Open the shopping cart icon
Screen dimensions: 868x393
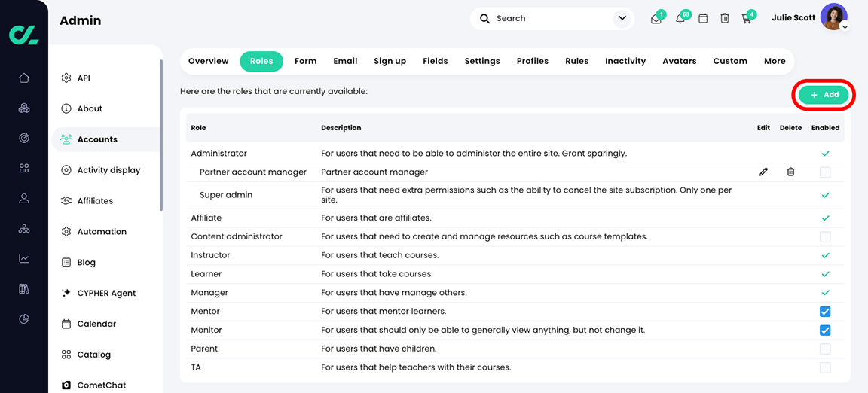point(747,18)
